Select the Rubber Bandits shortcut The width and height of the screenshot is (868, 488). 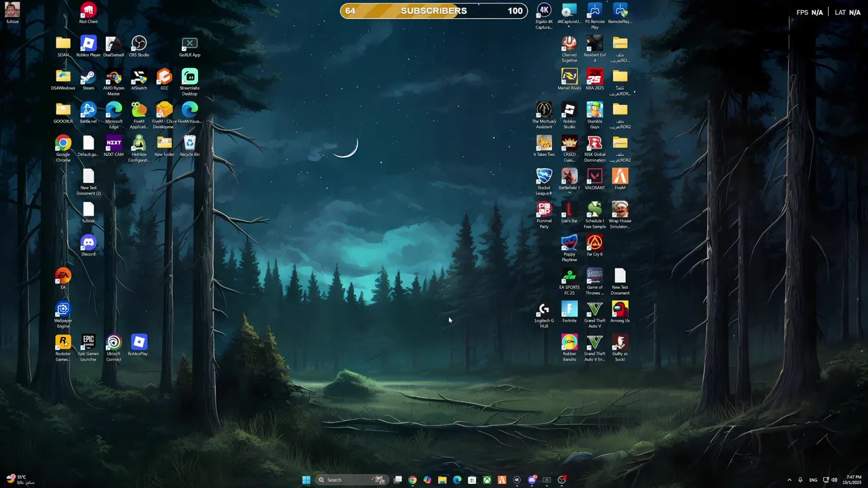click(570, 348)
